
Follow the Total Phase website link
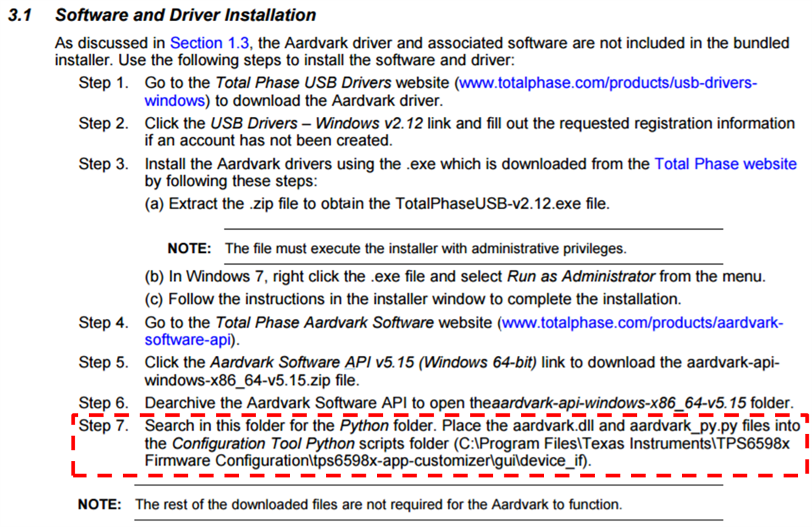(725, 164)
